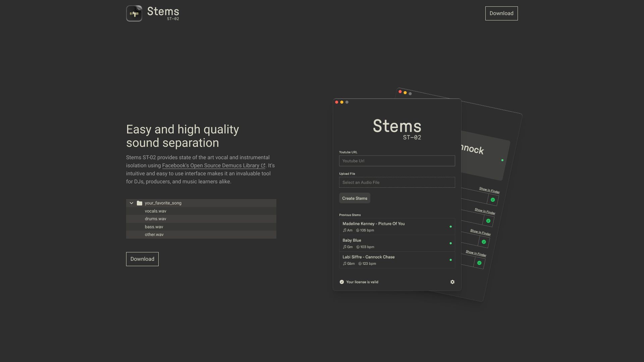Click the external-link icon after Demucs Library
This screenshot has width=644, height=362.
point(263,165)
